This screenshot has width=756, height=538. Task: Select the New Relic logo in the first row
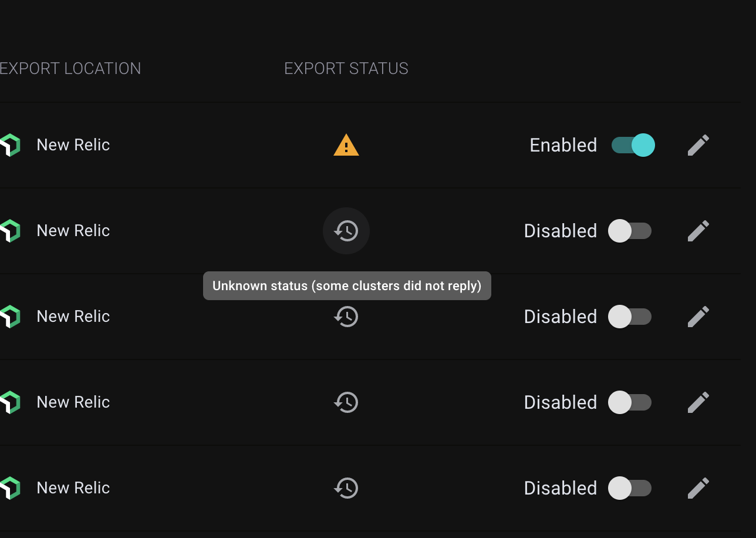(x=11, y=145)
